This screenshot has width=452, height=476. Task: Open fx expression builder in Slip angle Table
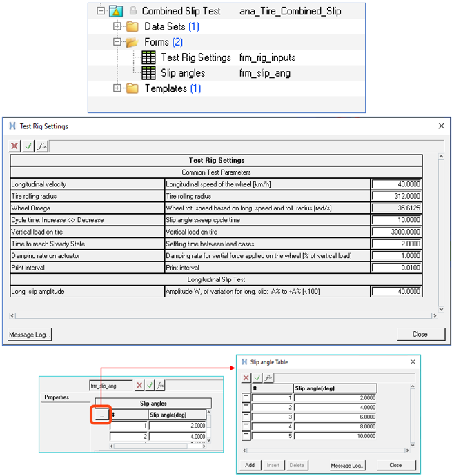point(268,377)
